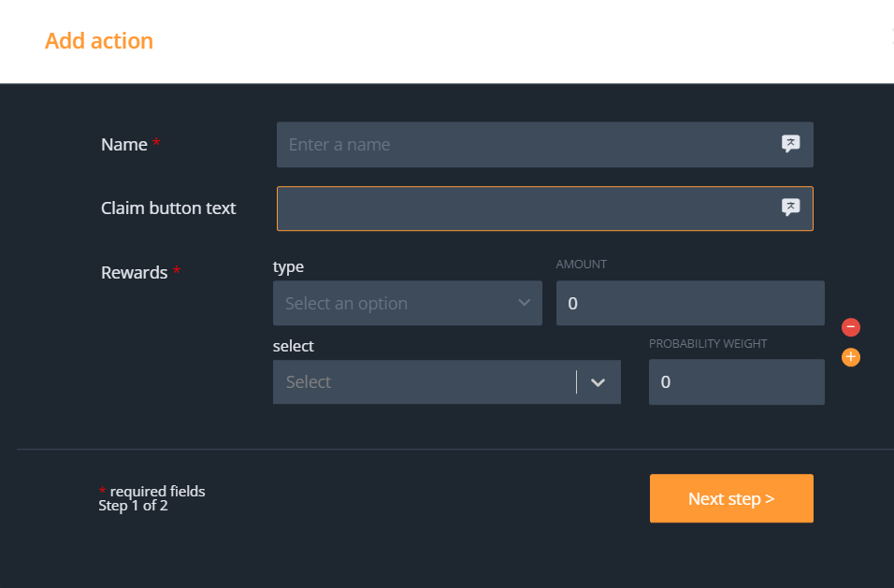Viewport: 894px width, 588px height.
Task: Click the 'Claim button text' label
Action: click(x=168, y=208)
